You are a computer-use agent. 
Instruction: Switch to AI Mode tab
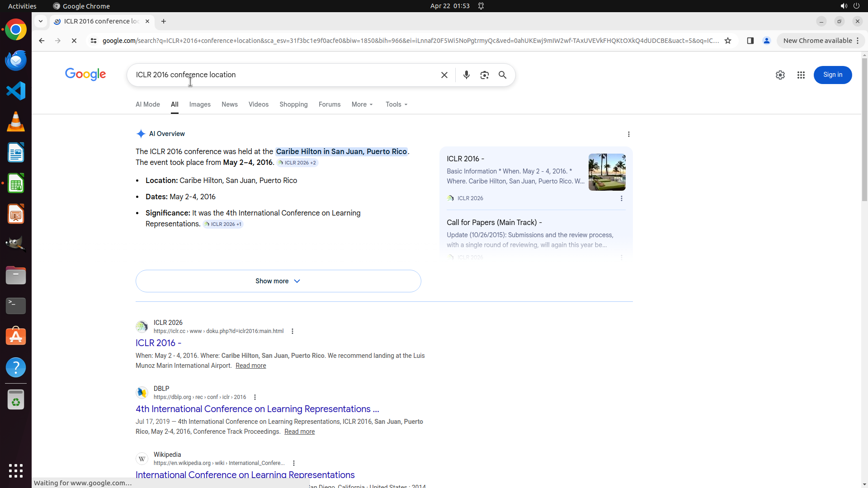(x=148, y=104)
